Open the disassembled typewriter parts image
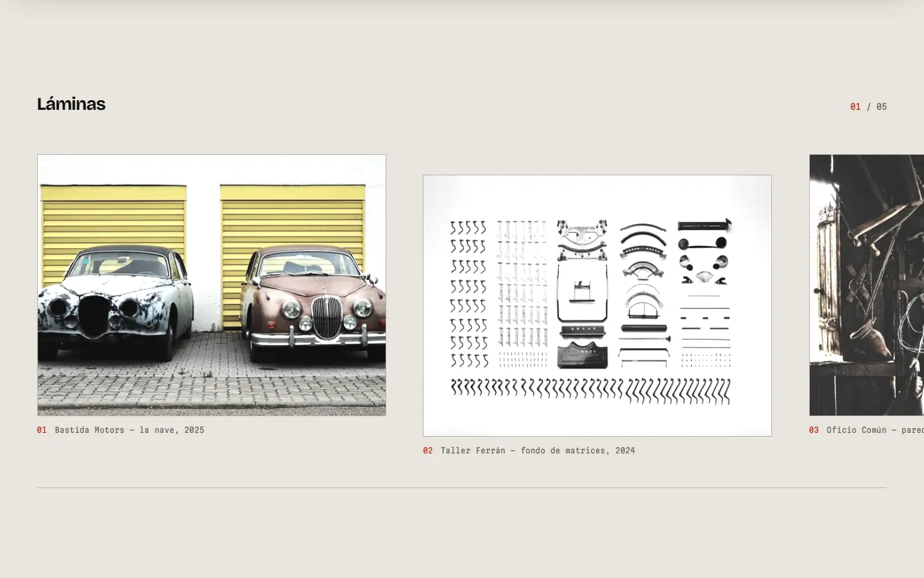Screen dimensions: 924x578 (x=597, y=306)
